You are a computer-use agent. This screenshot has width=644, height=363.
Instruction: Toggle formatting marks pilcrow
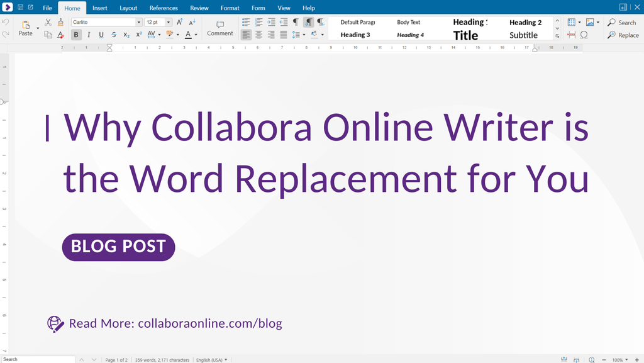click(x=296, y=22)
